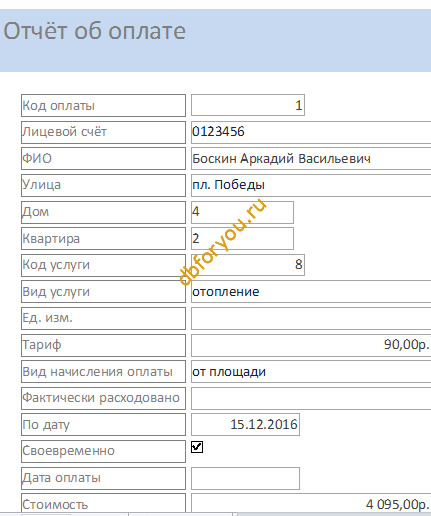Image resolution: width=431 pixels, height=516 pixels.
Task: Click the Квартира value field
Action: (x=242, y=239)
